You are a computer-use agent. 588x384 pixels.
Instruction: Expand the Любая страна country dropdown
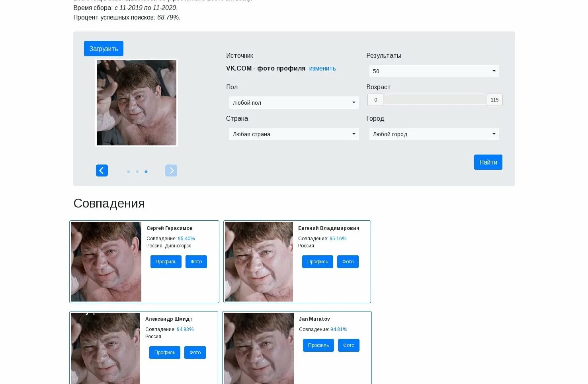294,134
